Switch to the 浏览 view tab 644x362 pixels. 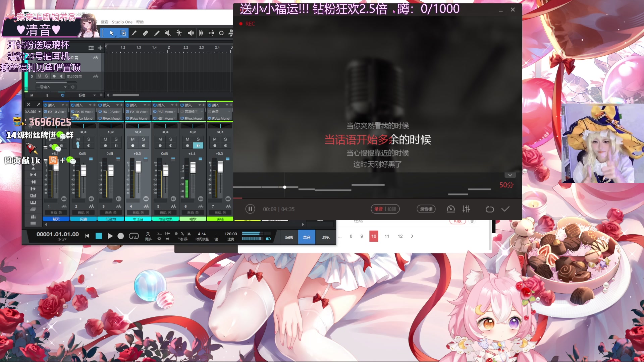click(326, 237)
